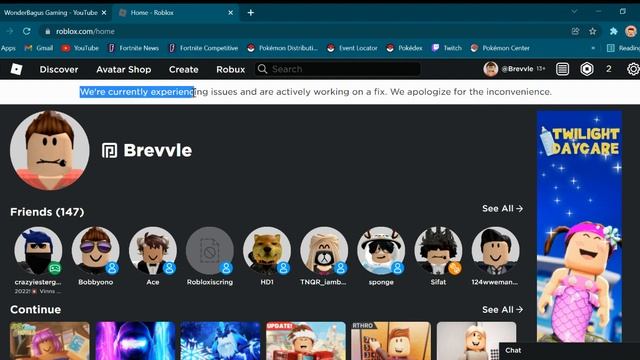This screenshot has width=640, height=360.
Task: Open friend Bobbyono avatar
Action: [x=96, y=251]
